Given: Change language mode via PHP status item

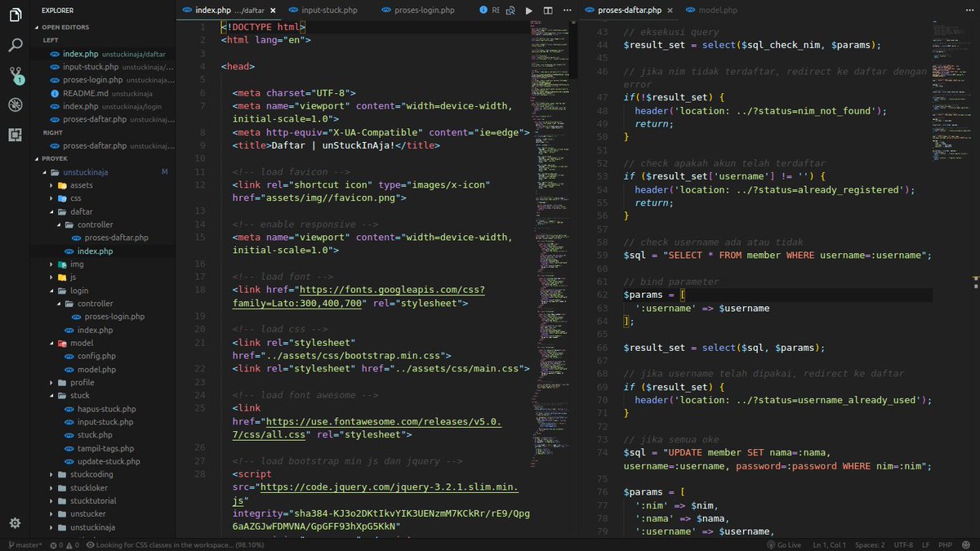Looking at the screenshot, I should tap(946, 544).
